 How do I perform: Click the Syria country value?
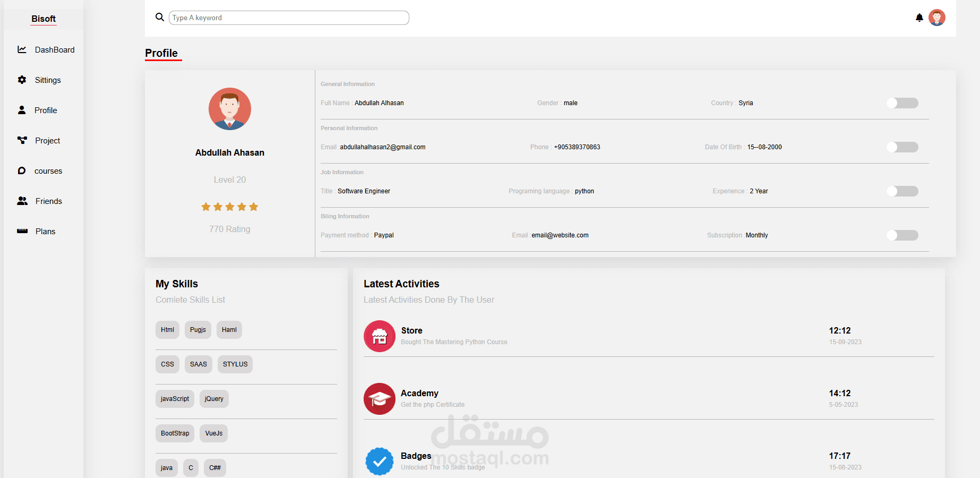(x=745, y=103)
